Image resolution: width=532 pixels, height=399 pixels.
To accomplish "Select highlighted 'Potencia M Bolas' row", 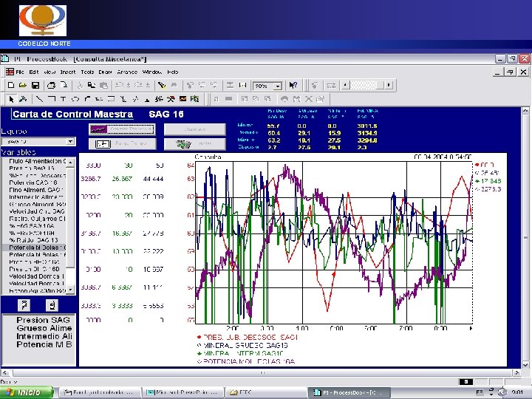I will 34,248.
